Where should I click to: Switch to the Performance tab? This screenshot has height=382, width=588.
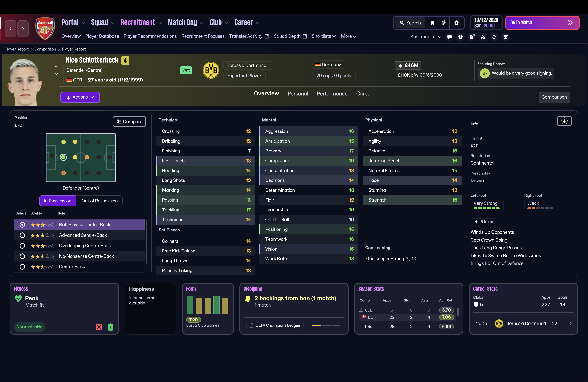click(332, 94)
